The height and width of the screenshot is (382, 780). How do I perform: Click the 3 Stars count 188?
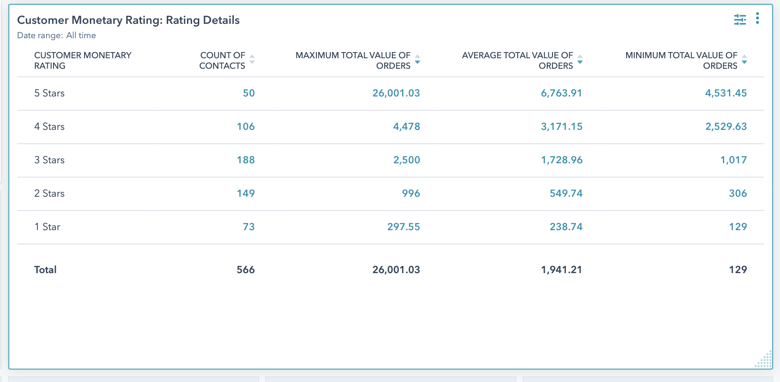pos(246,160)
